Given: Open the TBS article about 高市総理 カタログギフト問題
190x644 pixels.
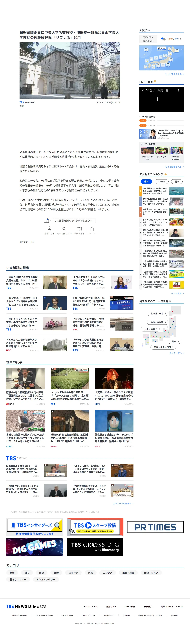Looking at the screenshot, I should (x=103, y=470).
